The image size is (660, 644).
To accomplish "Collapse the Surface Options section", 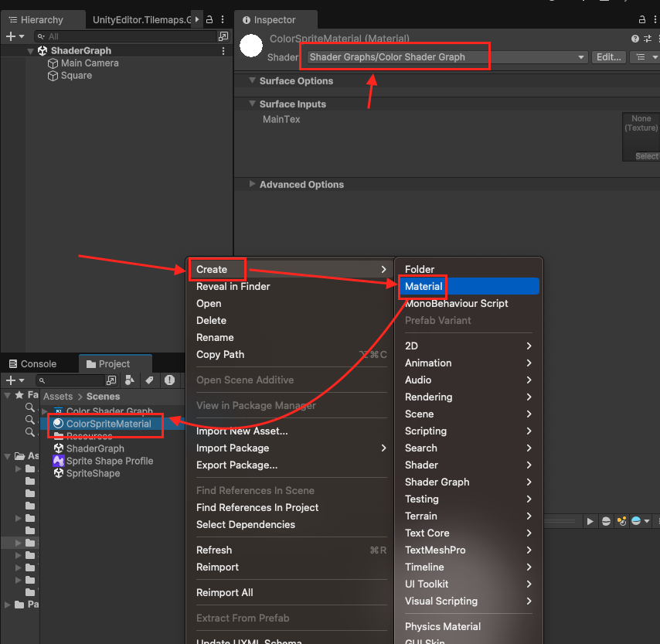I will tap(252, 80).
